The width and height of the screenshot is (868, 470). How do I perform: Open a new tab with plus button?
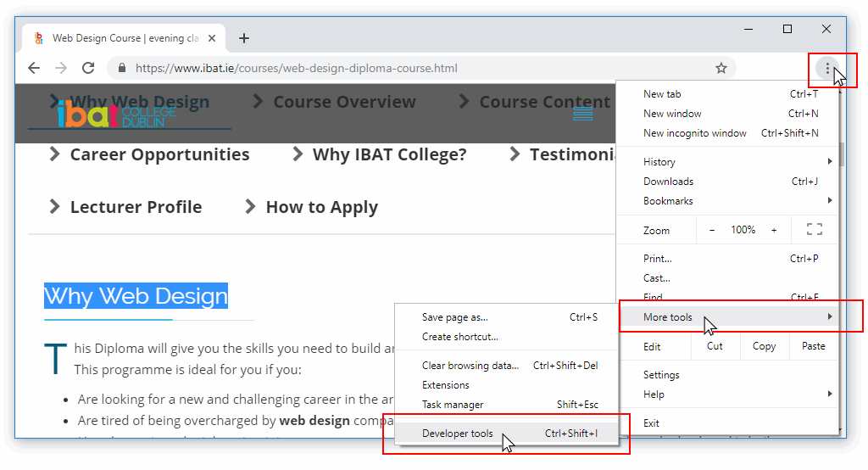244,38
